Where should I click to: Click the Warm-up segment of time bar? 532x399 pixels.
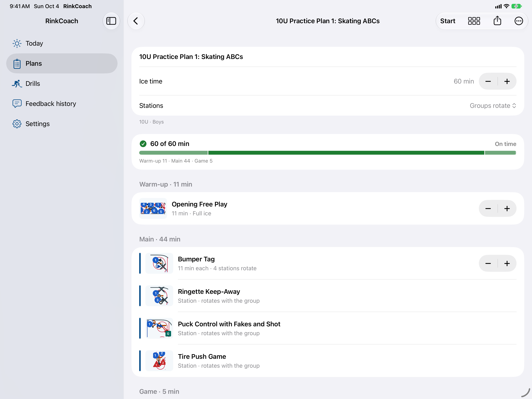pyautogui.click(x=173, y=153)
